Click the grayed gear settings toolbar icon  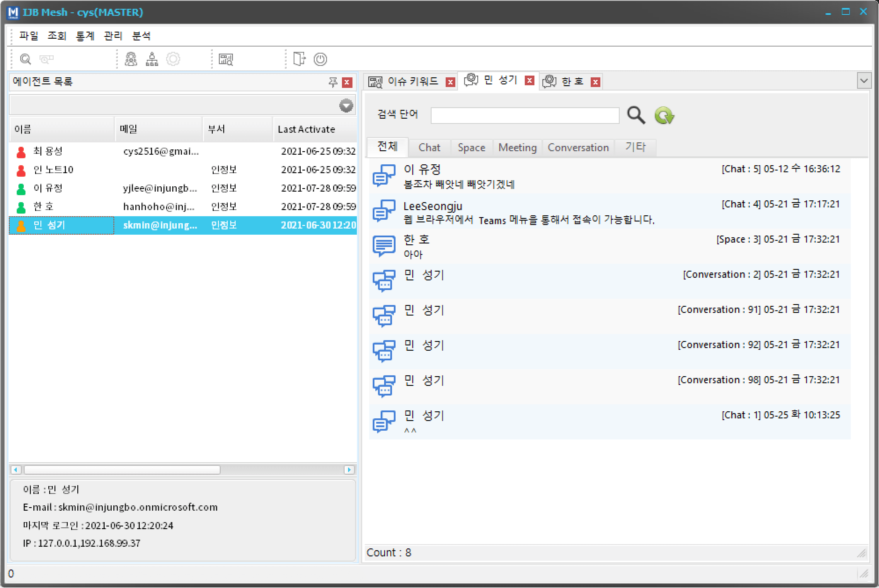(x=173, y=59)
